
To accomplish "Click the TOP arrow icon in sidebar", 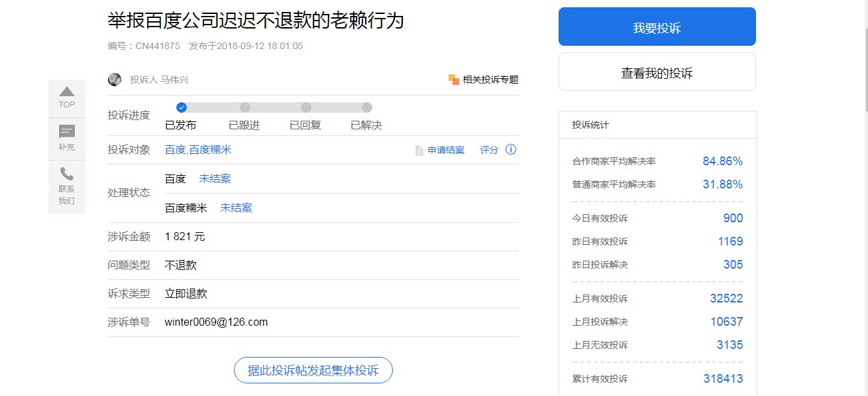I will 67,92.
